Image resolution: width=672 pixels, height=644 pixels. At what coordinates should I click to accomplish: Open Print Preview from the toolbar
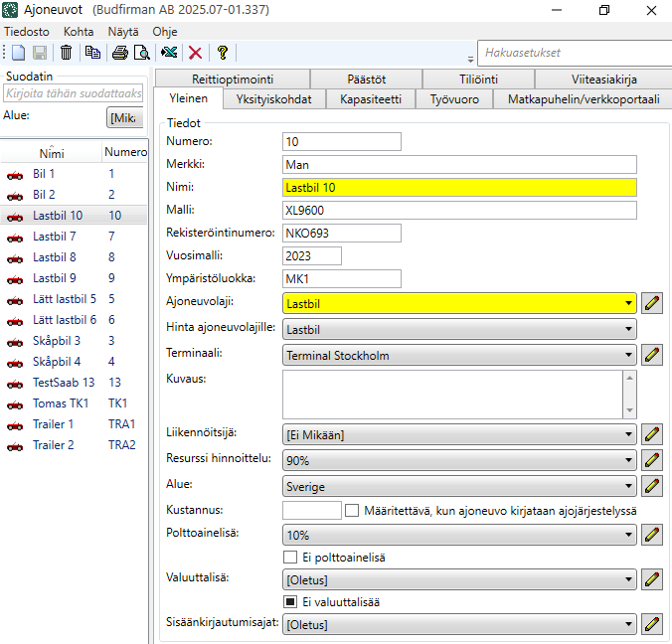coord(142,53)
